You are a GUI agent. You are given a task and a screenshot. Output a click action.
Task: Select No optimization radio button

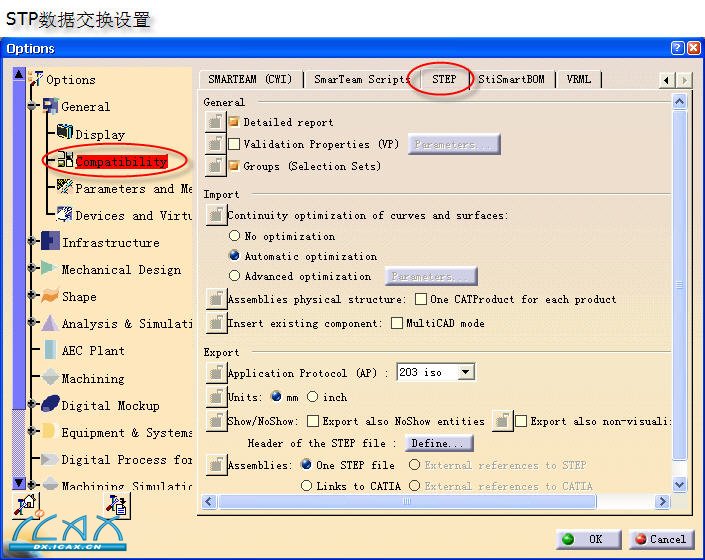pyautogui.click(x=234, y=236)
